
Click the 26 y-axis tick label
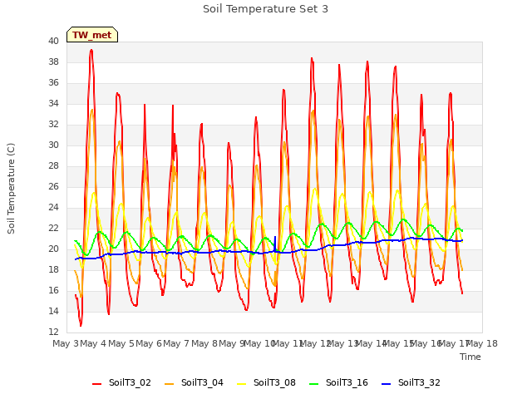tap(53, 186)
